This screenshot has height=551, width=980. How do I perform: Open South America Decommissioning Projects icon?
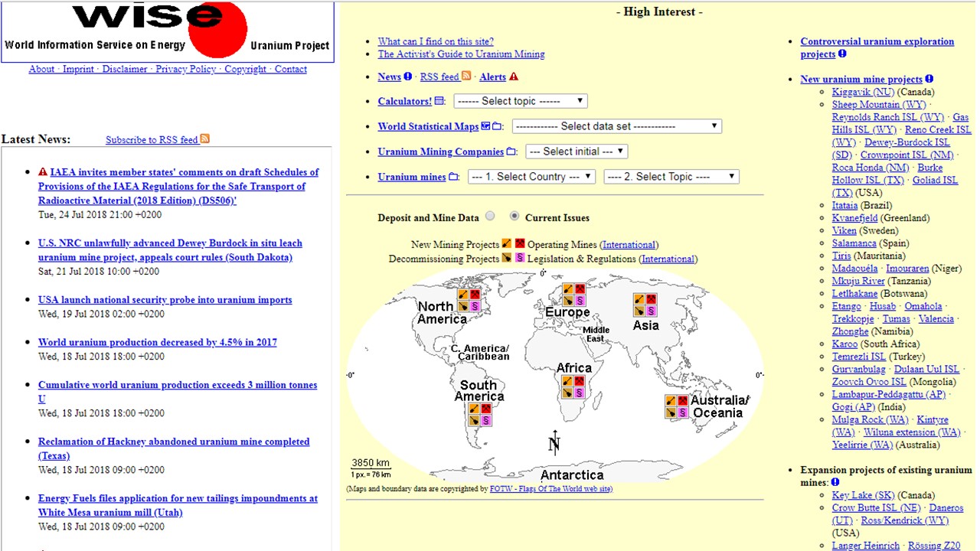[x=475, y=420]
